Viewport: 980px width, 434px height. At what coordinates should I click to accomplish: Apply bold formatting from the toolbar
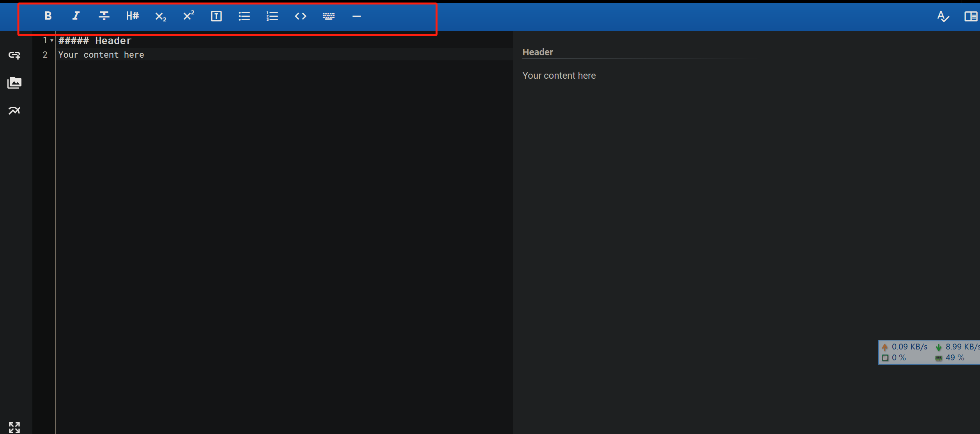click(x=48, y=16)
